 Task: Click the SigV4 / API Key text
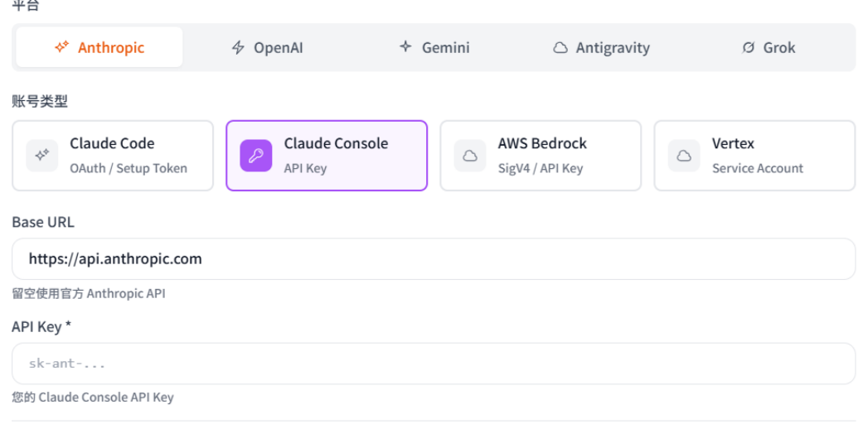pos(541,169)
